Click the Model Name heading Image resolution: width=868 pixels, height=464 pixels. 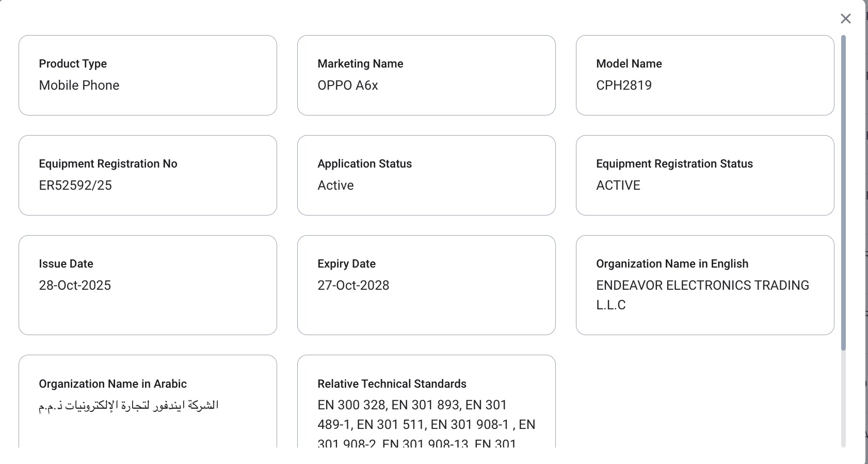point(629,64)
